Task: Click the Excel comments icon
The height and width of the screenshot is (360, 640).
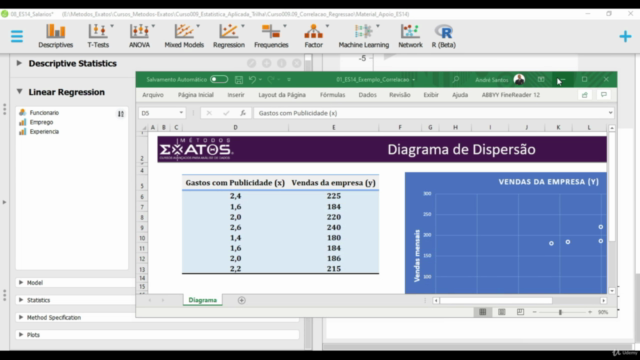Action: click(604, 95)
